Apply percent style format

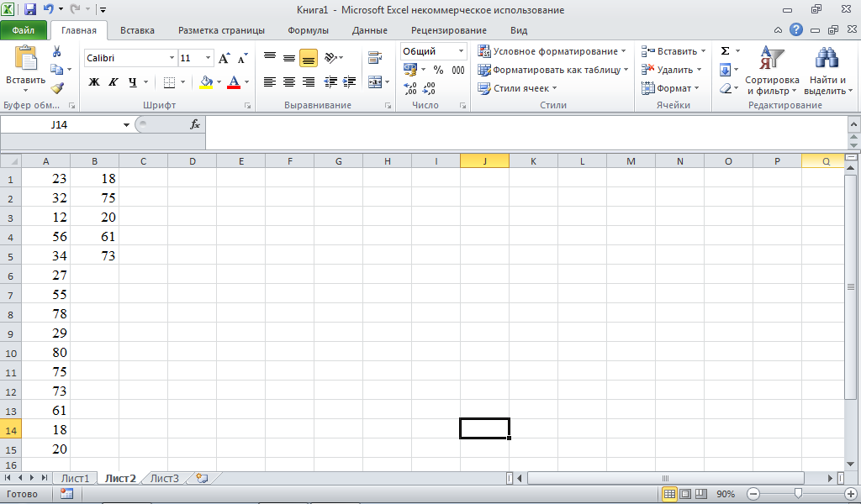tap(438, 70)
